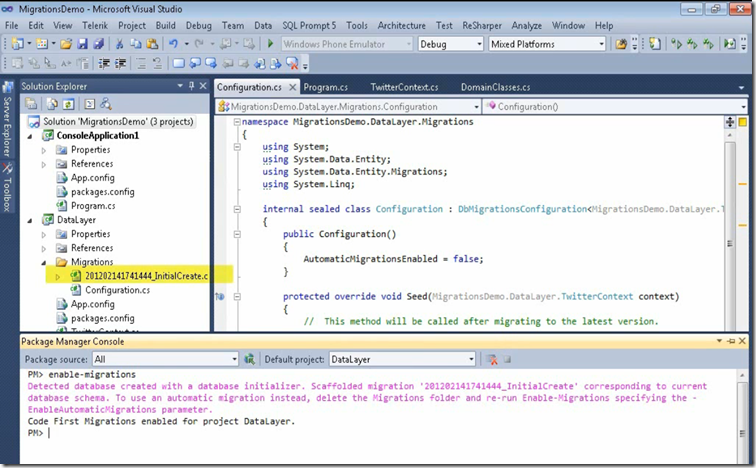Click the editor split window handle icon

[x=729, y=122]
